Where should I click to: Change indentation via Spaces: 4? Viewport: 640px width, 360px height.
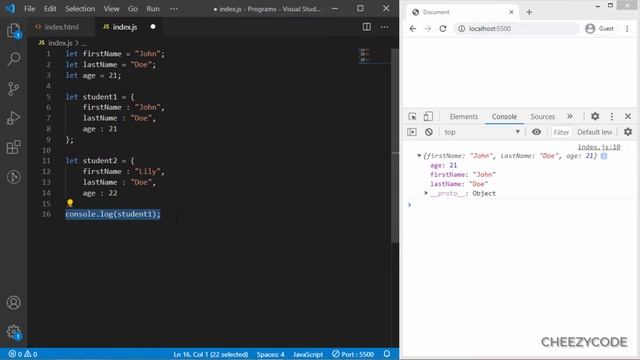[x=270, y=354]
